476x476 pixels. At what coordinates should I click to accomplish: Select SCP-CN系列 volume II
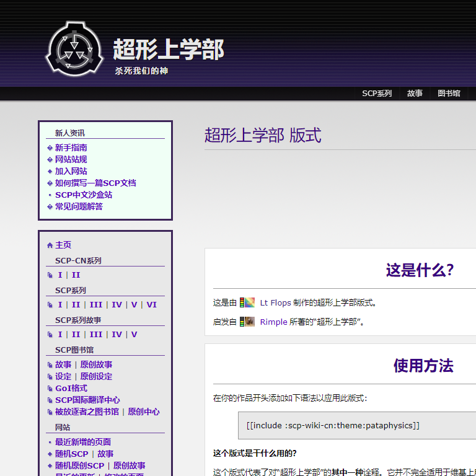[x=76, y=275]
